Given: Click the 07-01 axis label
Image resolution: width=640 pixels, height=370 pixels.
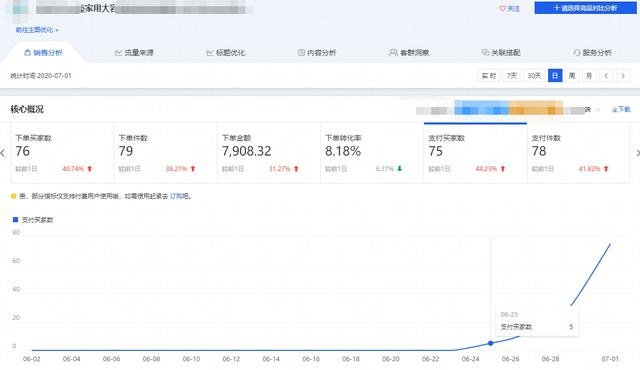Looking at the screenshot, I should 610,359.
